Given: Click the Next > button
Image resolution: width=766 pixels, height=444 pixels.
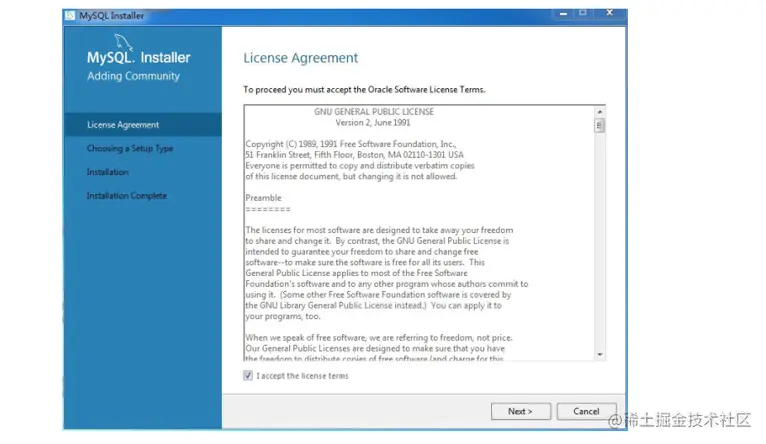Looking at the screenshot, I should pos(520,411).
